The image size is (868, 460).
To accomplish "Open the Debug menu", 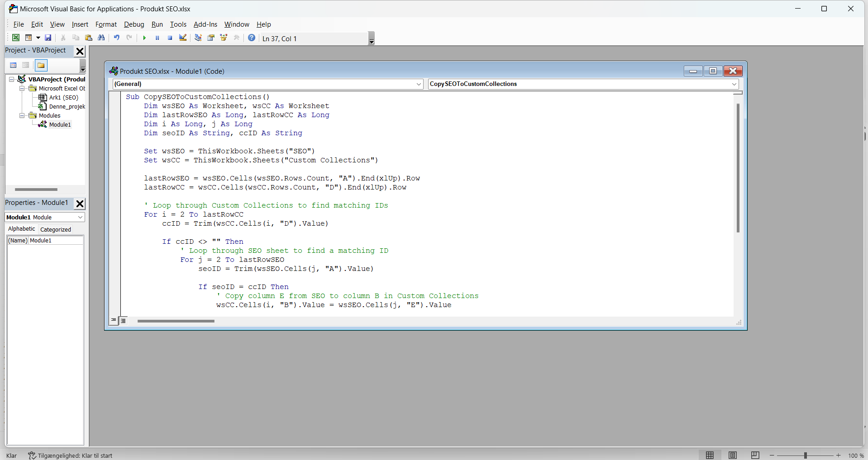I will click(x=134, y=24).
